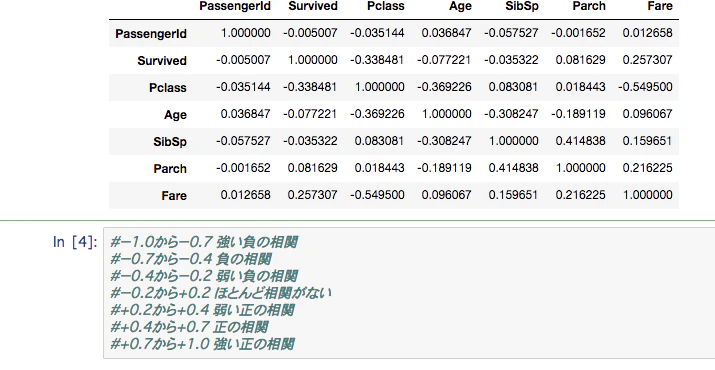Image resolution: width=715 pixels, height=370 pixels.
Task: Click Fare row Age value 0.096067
Action: pos(446,195)
